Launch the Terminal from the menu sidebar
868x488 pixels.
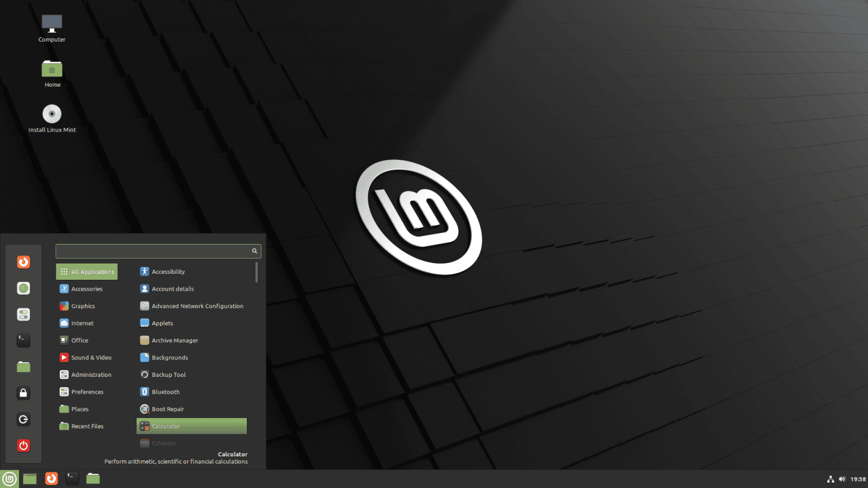[23, 341]
